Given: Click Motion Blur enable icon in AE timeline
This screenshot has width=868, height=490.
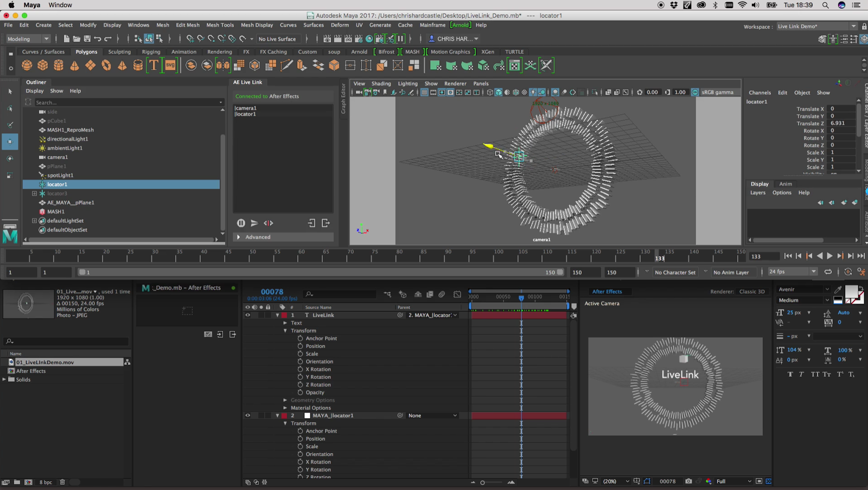Looking at the screenshot, I should [442, 294].
